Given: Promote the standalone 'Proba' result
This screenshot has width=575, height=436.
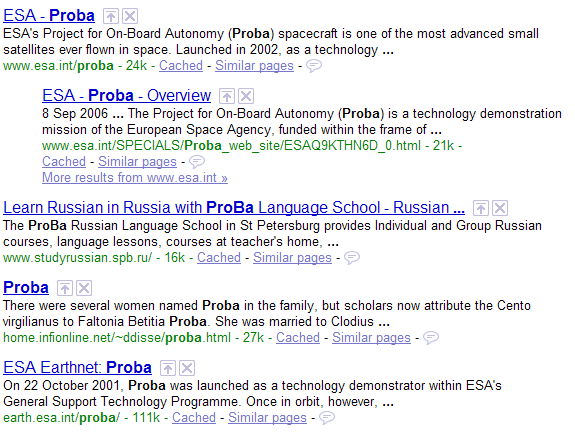Looking at the screenshot, I should [65, 288].
